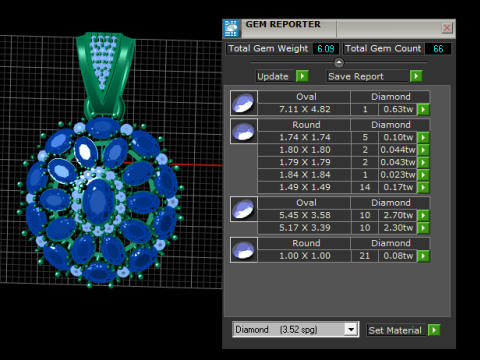Click the Set Material button
Screen dimensions: 480x360
[x=396, y=330]
